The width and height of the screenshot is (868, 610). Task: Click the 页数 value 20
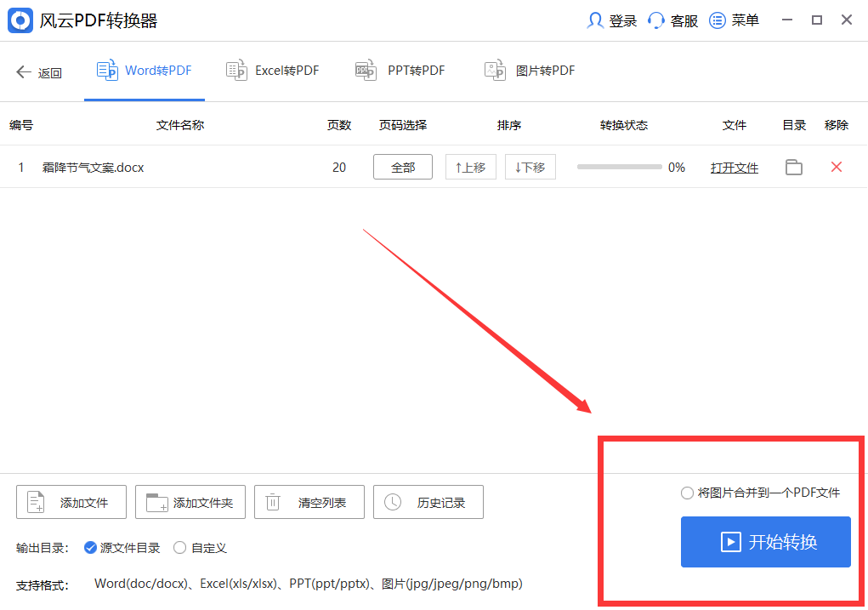point(339,168)
